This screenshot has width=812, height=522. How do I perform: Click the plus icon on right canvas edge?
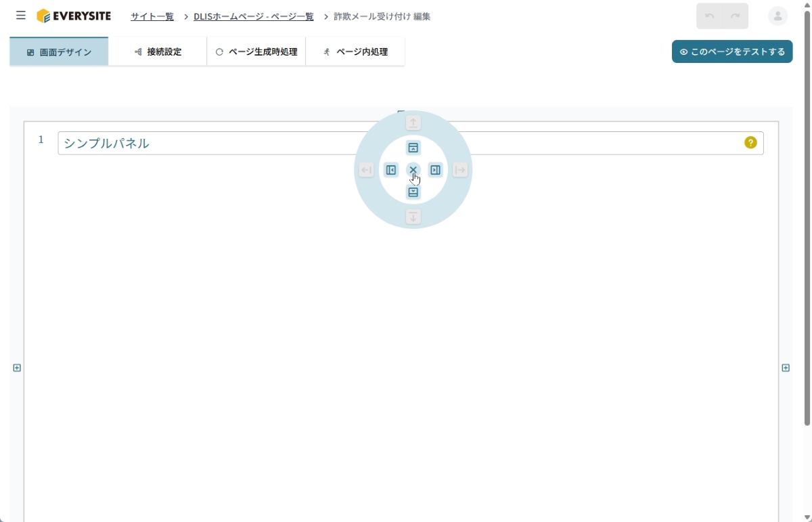(786, 368)
